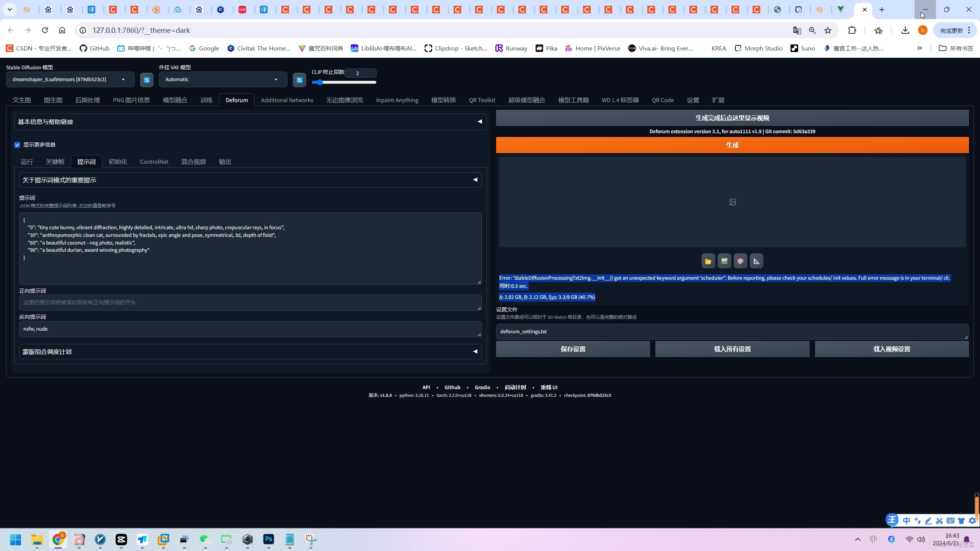Refresh the Stable Diffusion model list
The width and height of the screenshot is (980, 551).
click(147, 80)
